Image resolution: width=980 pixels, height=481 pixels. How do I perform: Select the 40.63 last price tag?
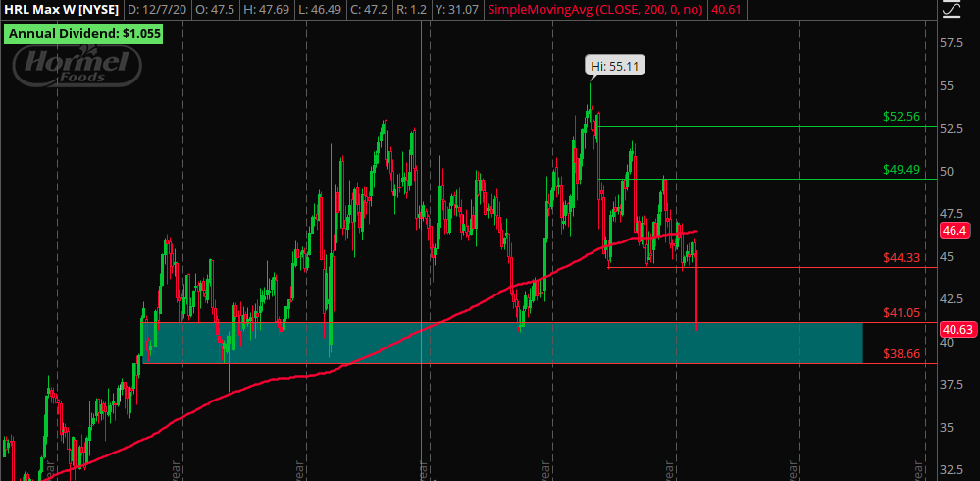[955, 330]
